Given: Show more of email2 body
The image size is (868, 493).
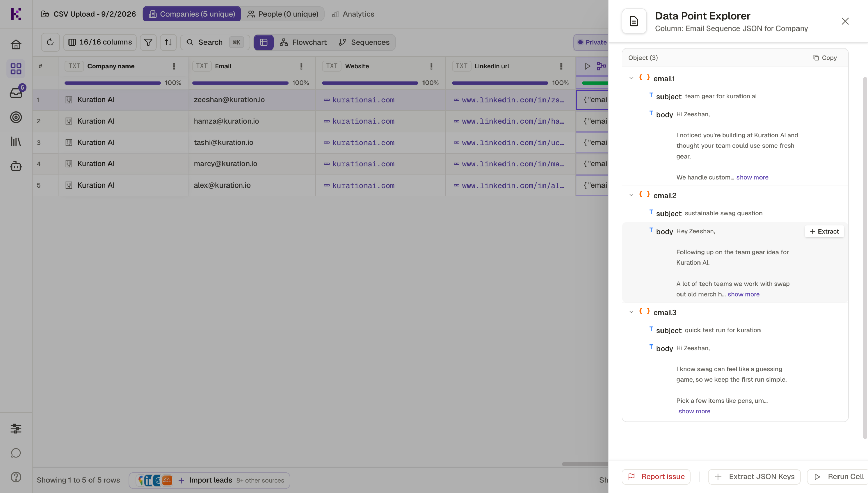Looking at the screenshot, I should [x=744, y=294].
